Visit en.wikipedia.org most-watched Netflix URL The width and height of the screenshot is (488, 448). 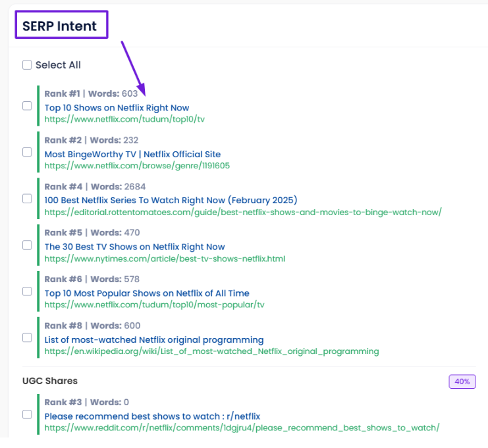pos(211,351)
